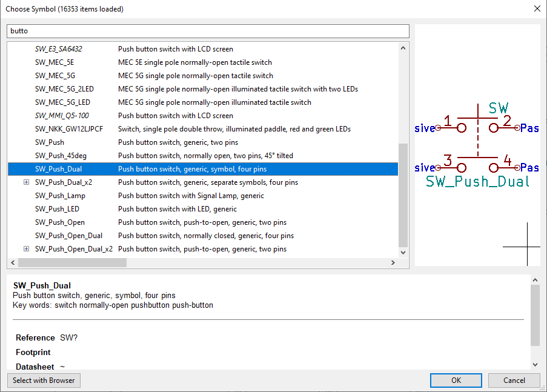
Task: Click the horizontal scrollbar thumb of list
Action: click(x=72, y=263)
